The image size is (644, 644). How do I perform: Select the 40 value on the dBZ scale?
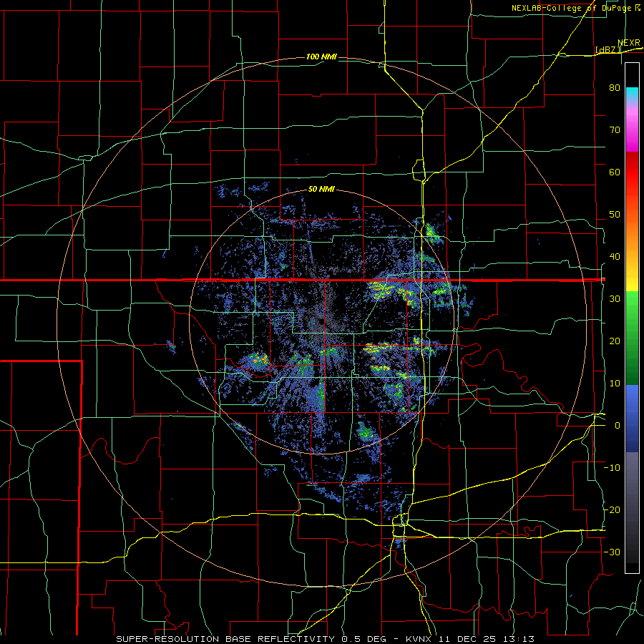point(615,257)
